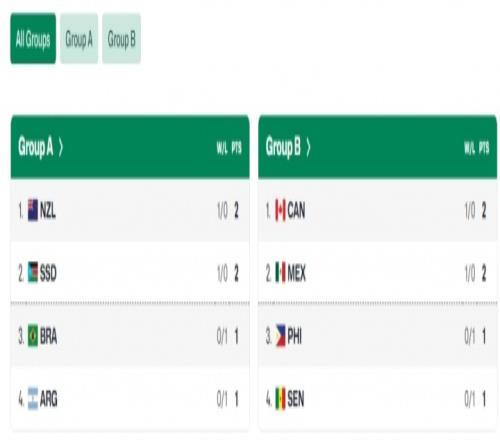Screen dimensions: 500x440
Task: Click the Argentina flag icon
Action: (33, 398)
